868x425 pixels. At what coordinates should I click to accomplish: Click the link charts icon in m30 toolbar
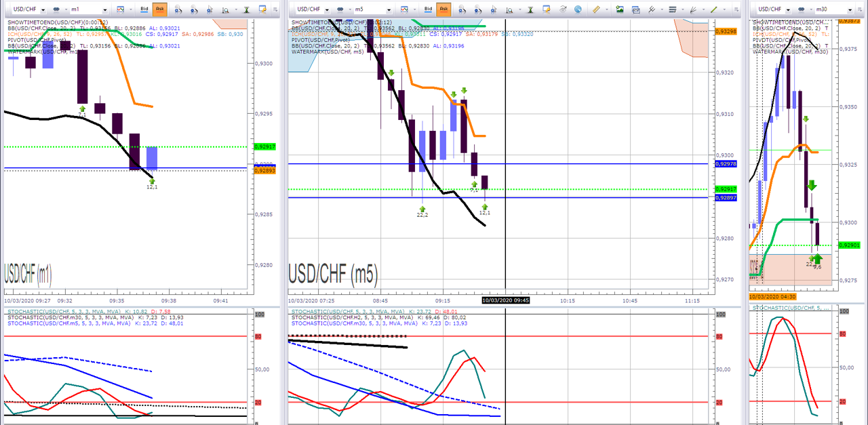(802, 9)
